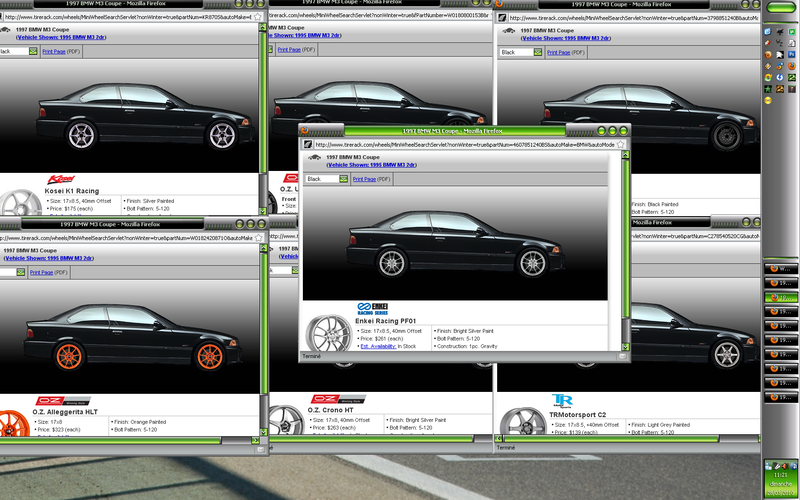Click the blue round icon in system tray
The image size is (800, 500).
click(x=794, y=466)
